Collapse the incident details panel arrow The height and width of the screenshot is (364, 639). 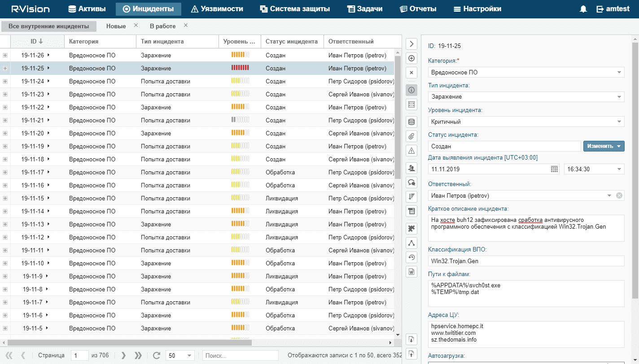tap(411, 43)
